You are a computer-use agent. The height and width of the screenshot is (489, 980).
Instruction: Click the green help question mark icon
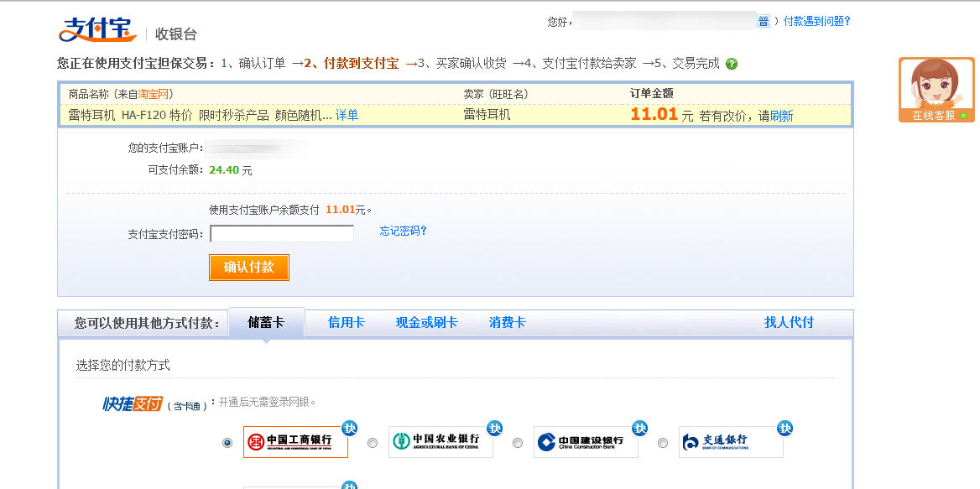coord(732,64)
